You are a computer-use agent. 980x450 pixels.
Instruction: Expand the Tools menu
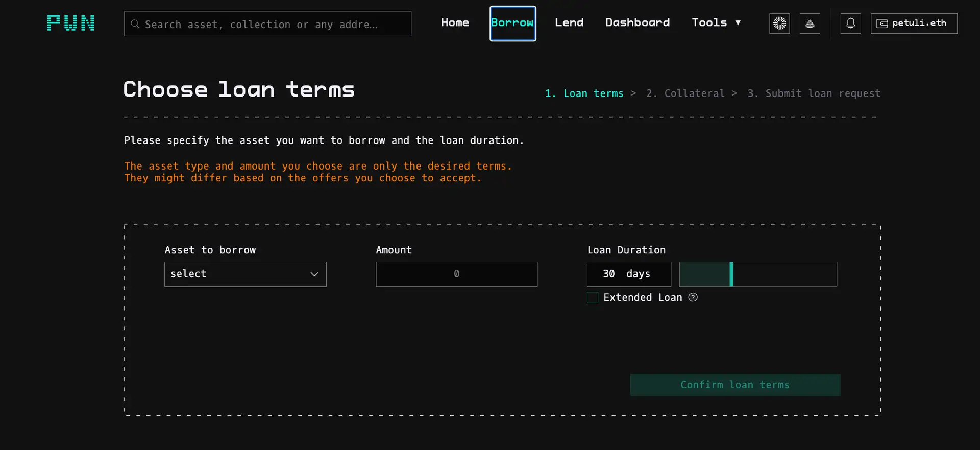coord(716,23)
